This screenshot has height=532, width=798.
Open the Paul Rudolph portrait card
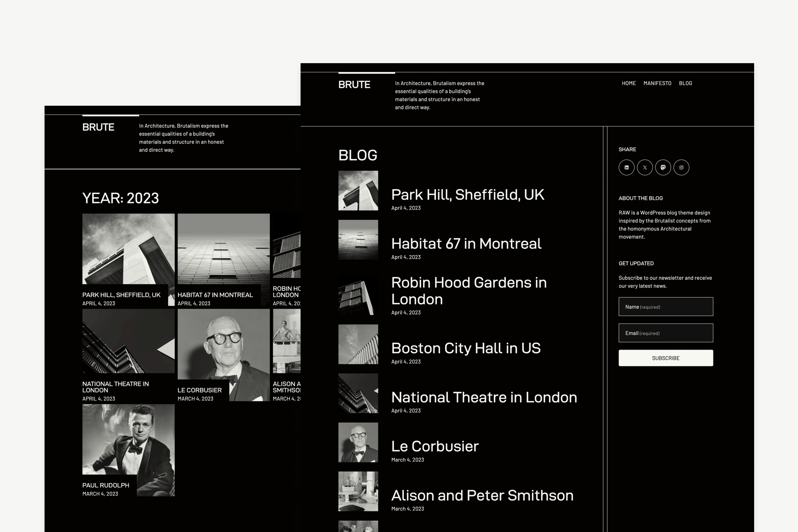pyautogui.click(x=128, y=441)
